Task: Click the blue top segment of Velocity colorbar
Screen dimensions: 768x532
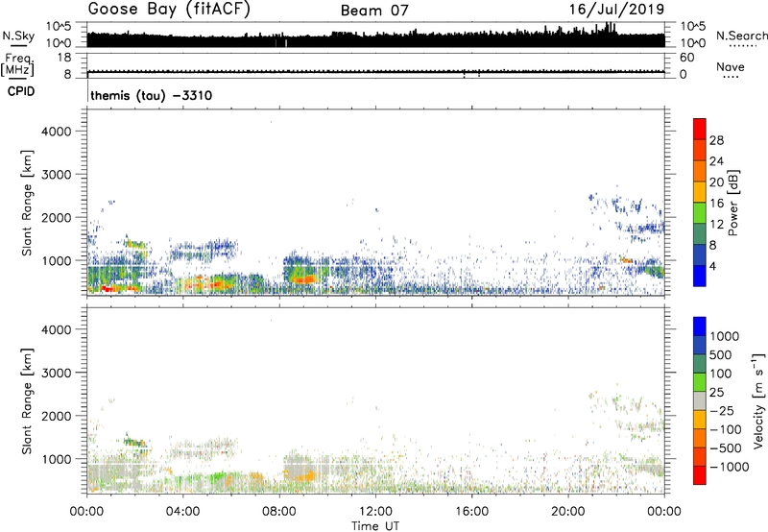Action: pos(700,326)
